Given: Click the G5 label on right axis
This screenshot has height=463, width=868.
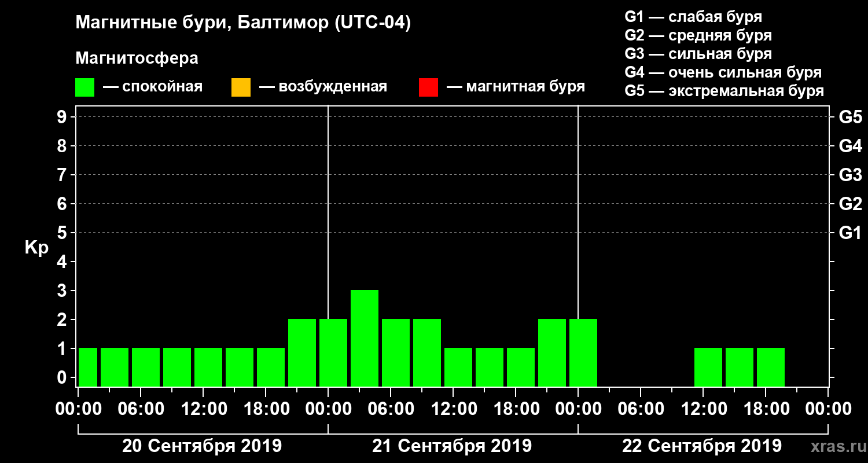Looking at the screenshot, I should point(850,117).
